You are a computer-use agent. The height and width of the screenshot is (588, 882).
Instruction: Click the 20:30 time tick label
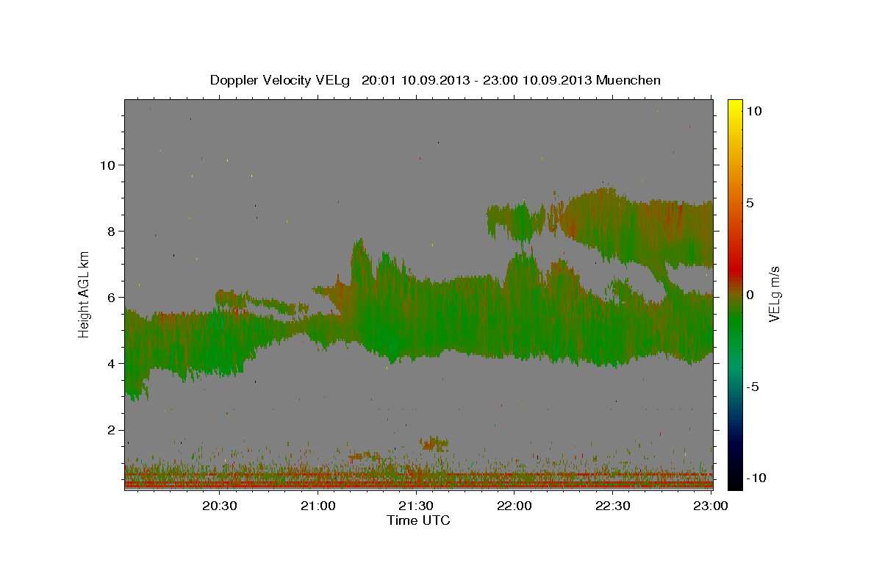click(x=220, y=506)
